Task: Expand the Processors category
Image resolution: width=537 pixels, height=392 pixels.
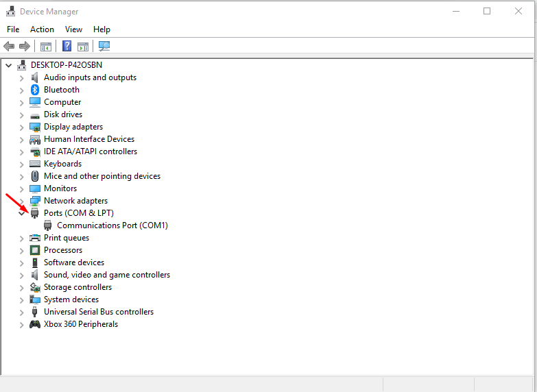Action: click(x=21, y=251)
